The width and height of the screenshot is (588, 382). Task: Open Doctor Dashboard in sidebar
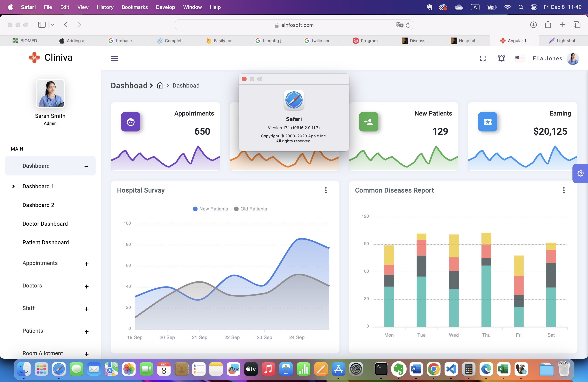45,224
